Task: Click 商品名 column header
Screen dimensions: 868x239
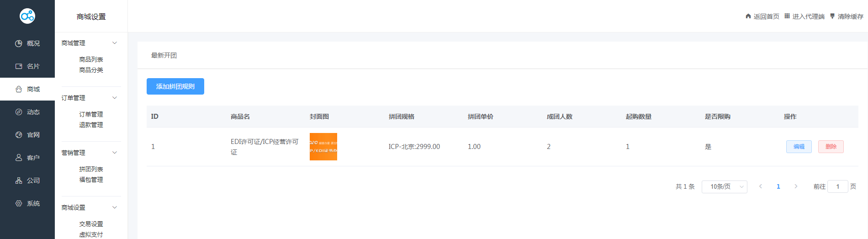Action: [240, 117]
